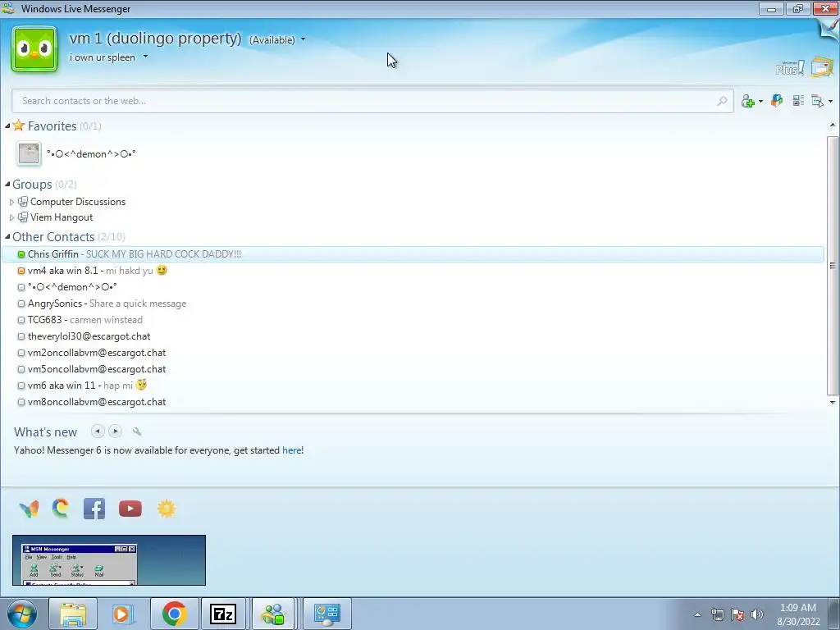Click the search magnifier icon
Image resolution: width=840 pixels, height=630 pixels.
point(722,101)
